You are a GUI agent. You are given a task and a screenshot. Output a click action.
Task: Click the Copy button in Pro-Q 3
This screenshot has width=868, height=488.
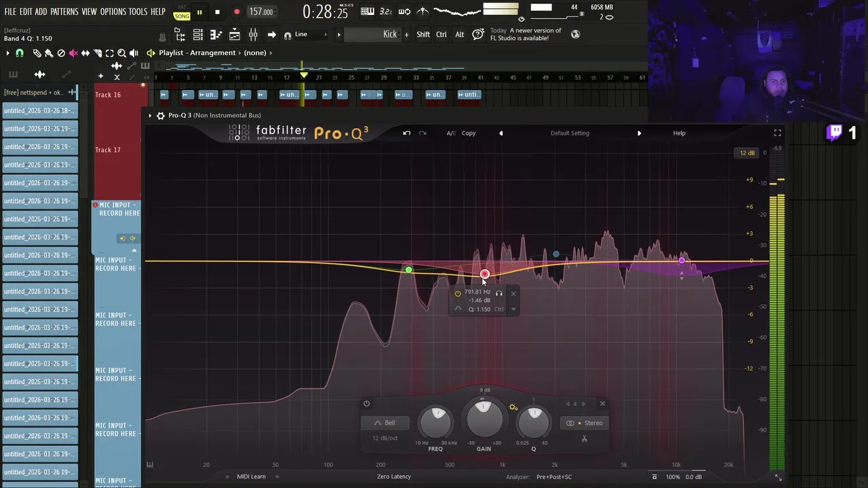(469, 133)
